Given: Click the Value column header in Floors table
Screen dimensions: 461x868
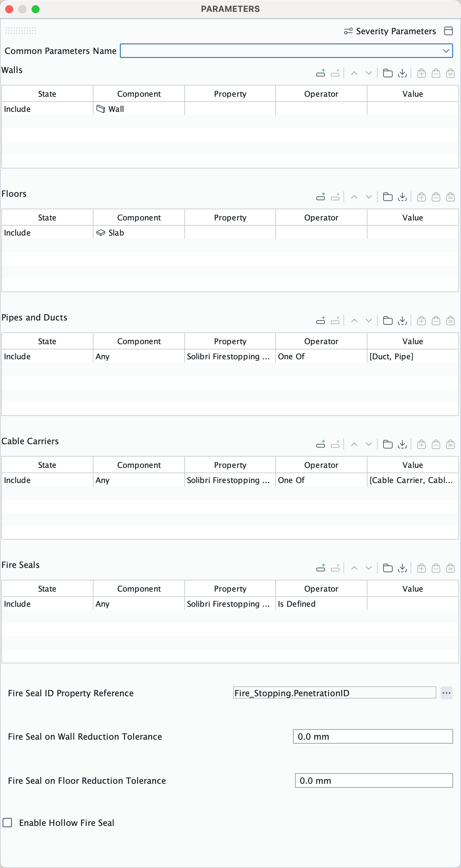Looking at the screenshot, I should [413, 217].
